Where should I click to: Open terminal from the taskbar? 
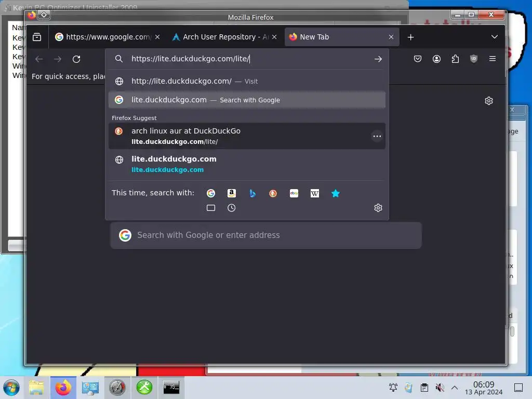point(171,387)
